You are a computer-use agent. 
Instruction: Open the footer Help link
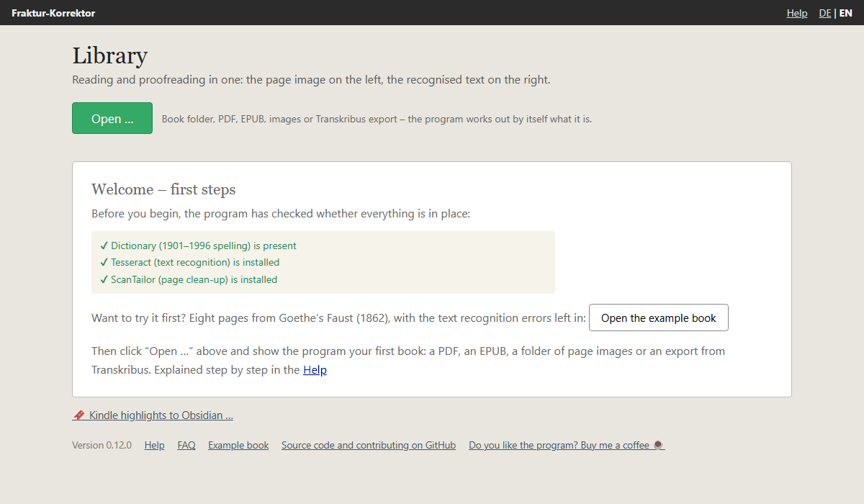tap(154, 445)
